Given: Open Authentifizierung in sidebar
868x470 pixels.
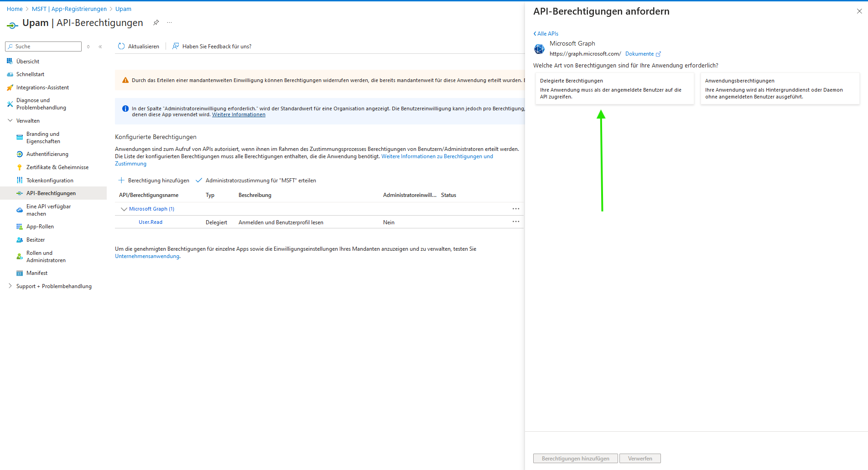Looking at the screenshot, I should pos(47,154).
